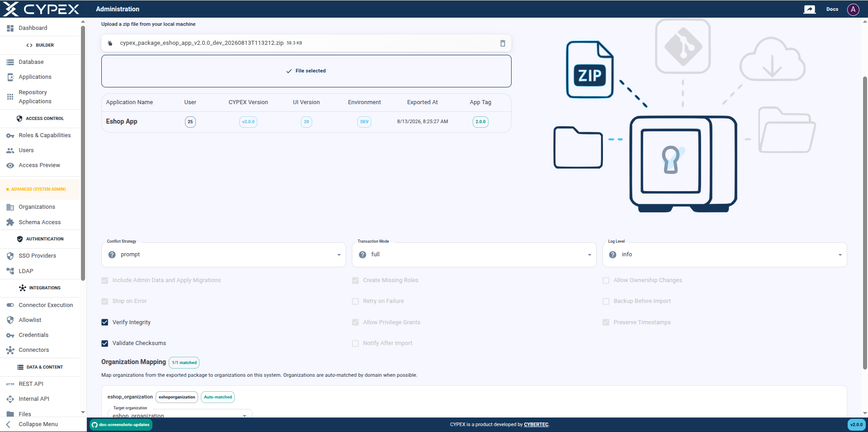Click the LDAP tree icon

(x=10, y=271)
